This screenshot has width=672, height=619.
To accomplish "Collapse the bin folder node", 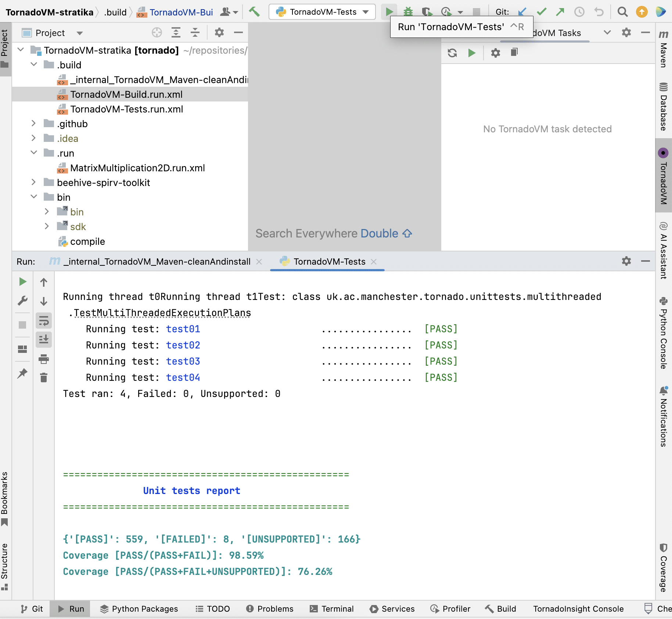I will [x=33, y=197].
